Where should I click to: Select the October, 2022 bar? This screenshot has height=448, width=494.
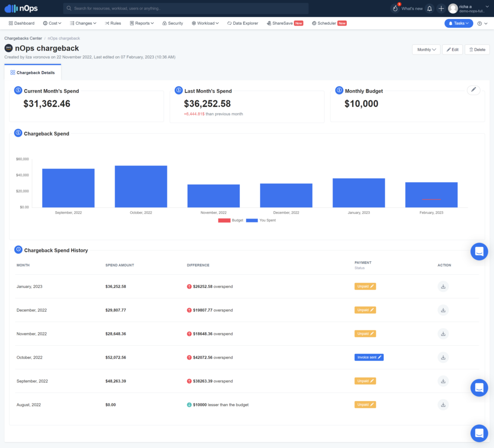141,186
